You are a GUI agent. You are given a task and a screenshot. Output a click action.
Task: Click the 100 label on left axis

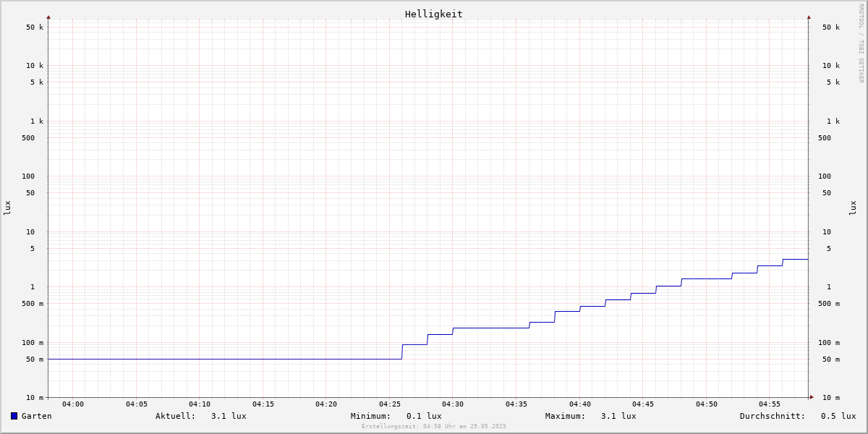pyautogui.click(x=28, y=176)
